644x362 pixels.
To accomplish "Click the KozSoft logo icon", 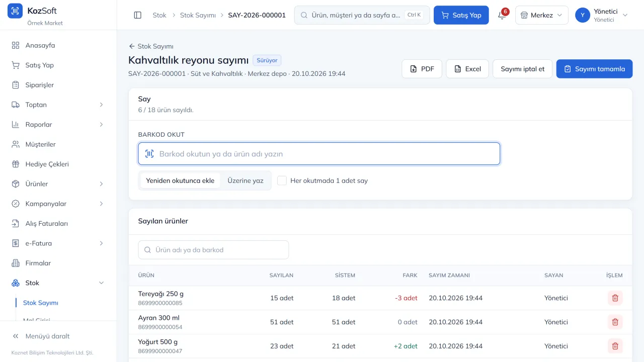I will coord(15,11).
